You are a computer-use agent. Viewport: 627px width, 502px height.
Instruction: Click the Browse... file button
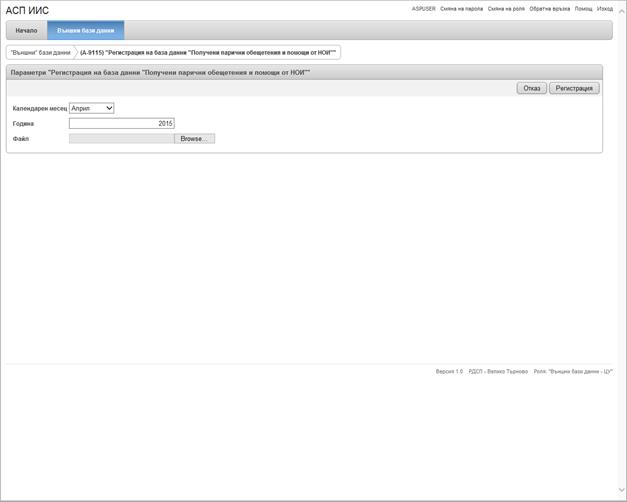tap(194, 139)
